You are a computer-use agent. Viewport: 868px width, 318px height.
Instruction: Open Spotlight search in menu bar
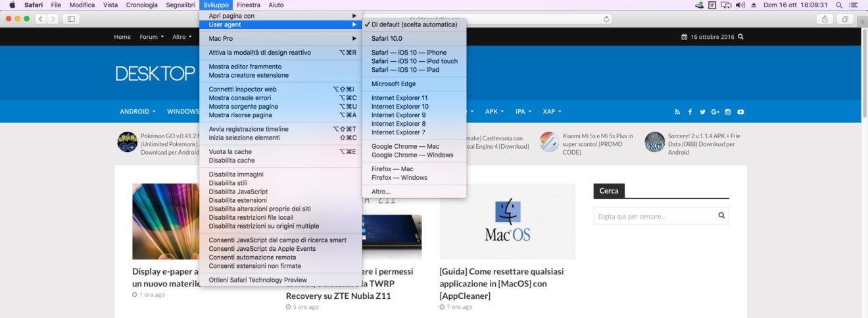click(839, 5)
